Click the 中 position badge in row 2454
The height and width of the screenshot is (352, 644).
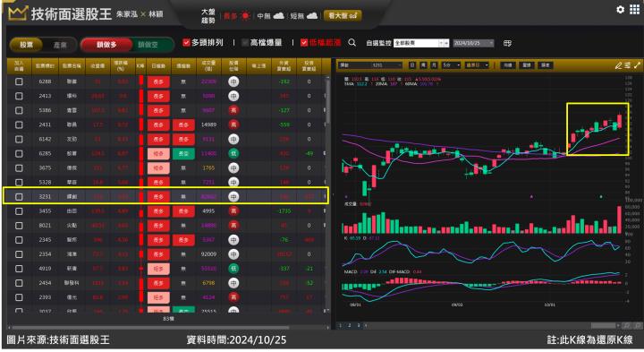click(233, 283)
